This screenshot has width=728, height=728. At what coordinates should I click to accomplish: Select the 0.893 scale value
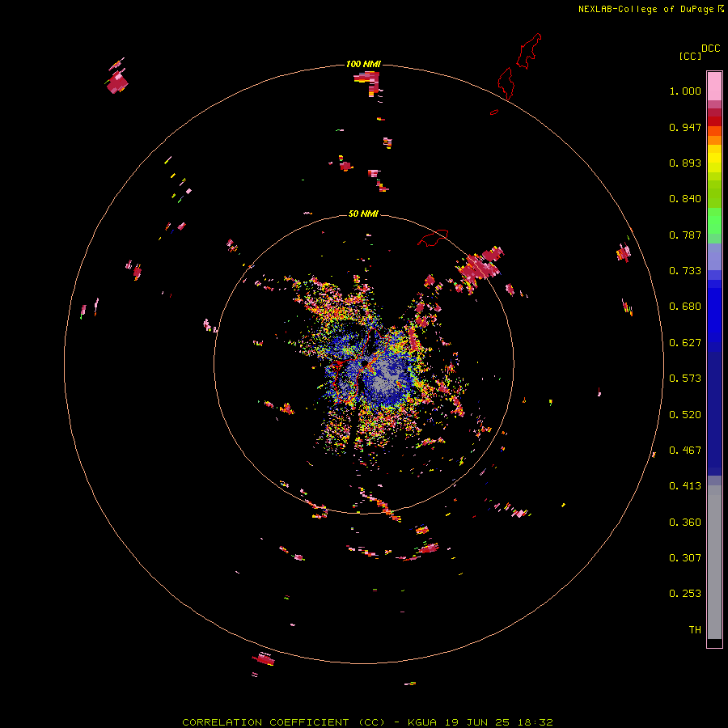click(685, 163)
